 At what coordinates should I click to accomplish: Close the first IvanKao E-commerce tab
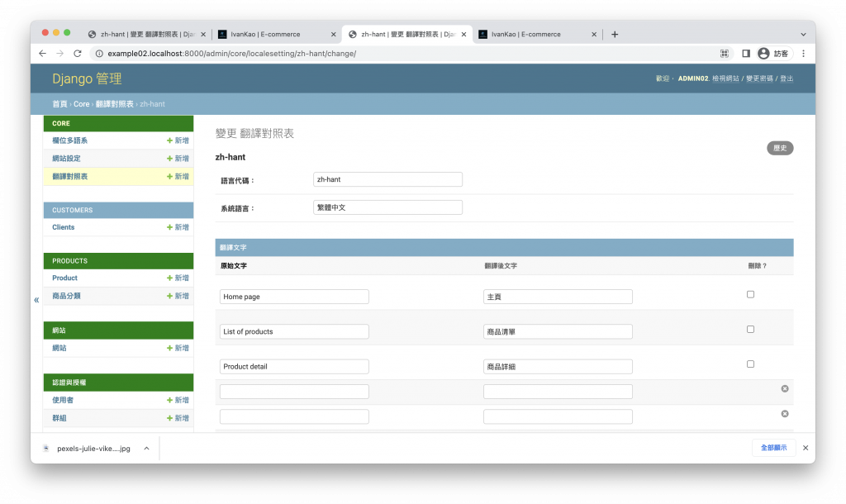333,34
